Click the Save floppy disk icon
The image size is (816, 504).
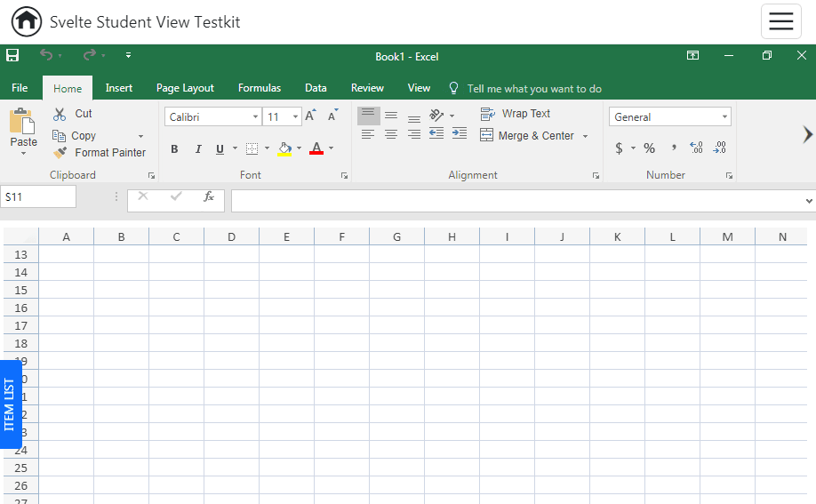click(12, 56)
